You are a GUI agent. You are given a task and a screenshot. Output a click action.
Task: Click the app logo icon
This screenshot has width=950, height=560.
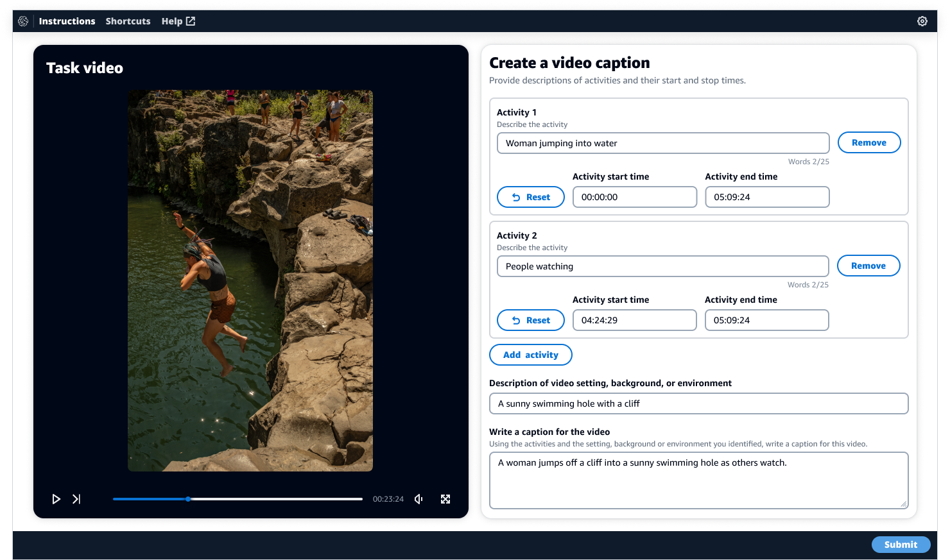click(23, 21)
